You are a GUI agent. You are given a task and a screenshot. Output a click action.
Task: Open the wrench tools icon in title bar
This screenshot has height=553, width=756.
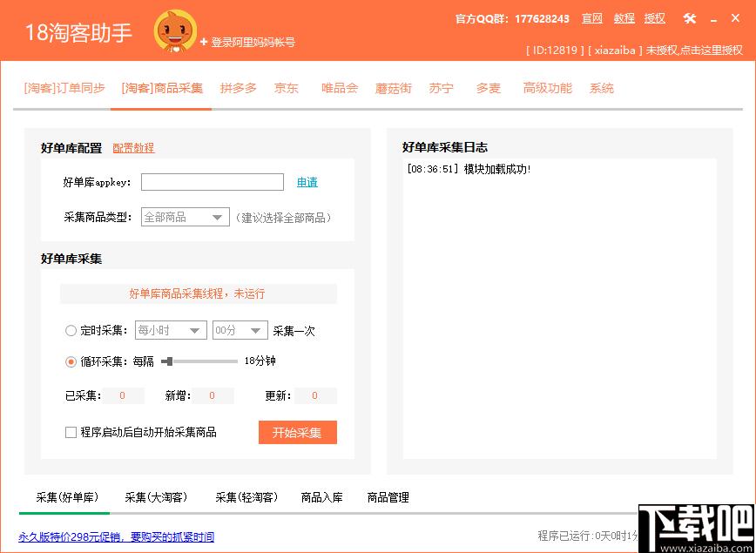690,19
